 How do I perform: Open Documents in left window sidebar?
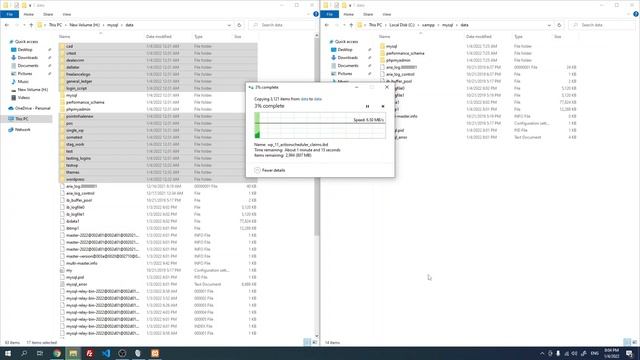[x=28, y=65]
